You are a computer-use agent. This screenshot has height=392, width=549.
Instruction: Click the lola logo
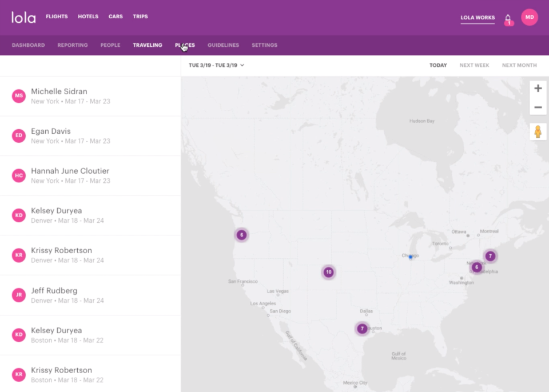23,17
